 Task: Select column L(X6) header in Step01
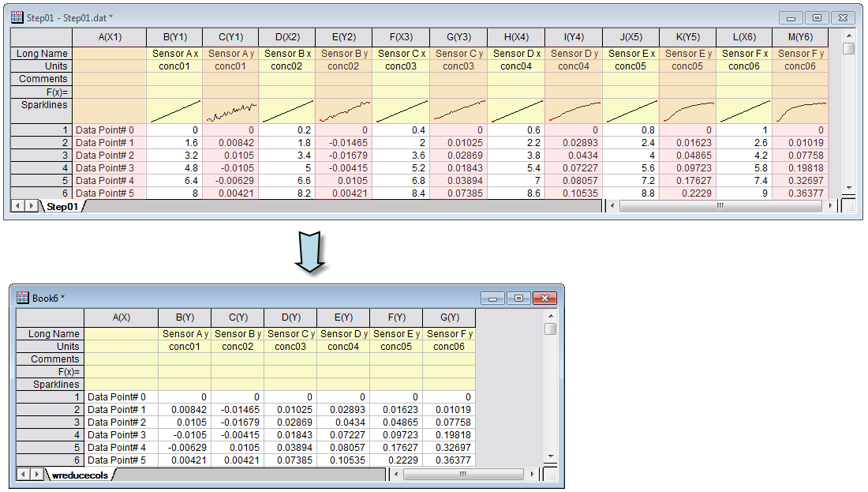(745, 37)
